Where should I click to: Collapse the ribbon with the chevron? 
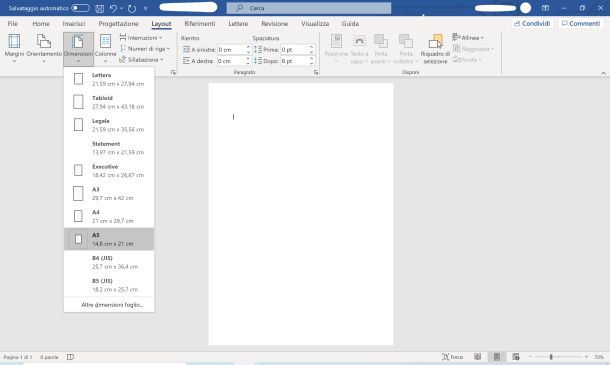pyautogui.click(x=603, y=73)
